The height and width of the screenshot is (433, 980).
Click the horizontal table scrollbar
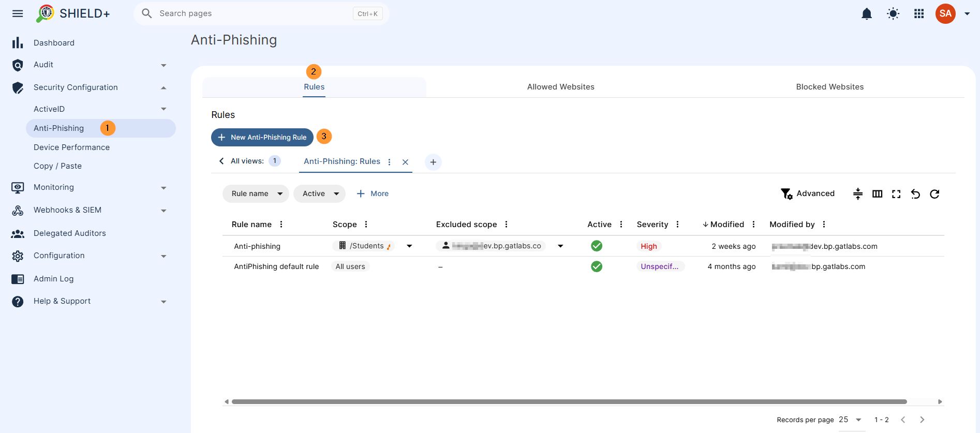point(569,401)
